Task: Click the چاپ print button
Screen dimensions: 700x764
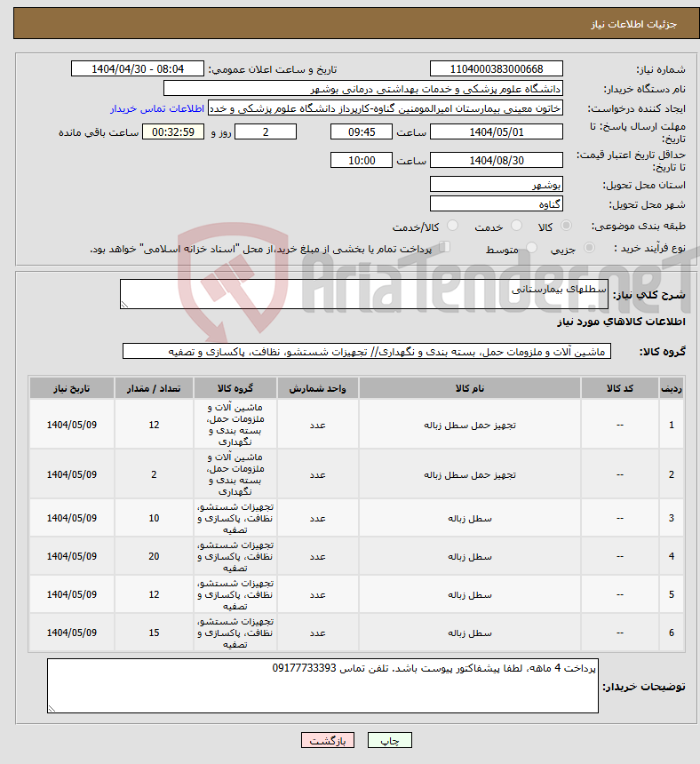Action: click(x=390, y=740)
